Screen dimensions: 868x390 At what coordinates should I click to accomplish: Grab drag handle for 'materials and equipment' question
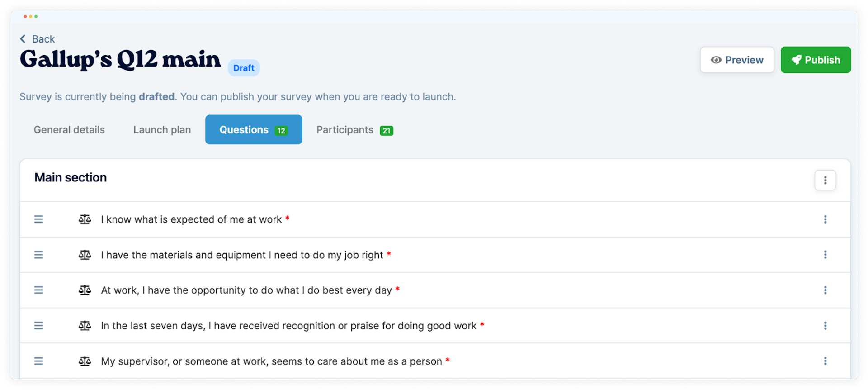(39, 255)
